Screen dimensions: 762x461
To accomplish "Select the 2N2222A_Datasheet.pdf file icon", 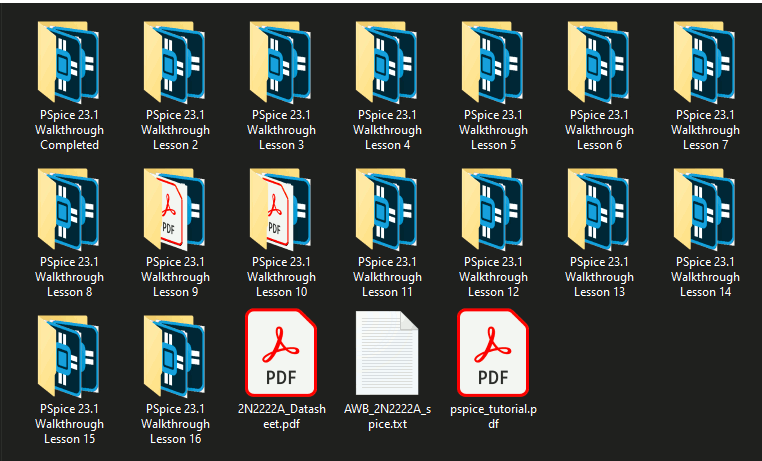I will click(x=281, y=353).
